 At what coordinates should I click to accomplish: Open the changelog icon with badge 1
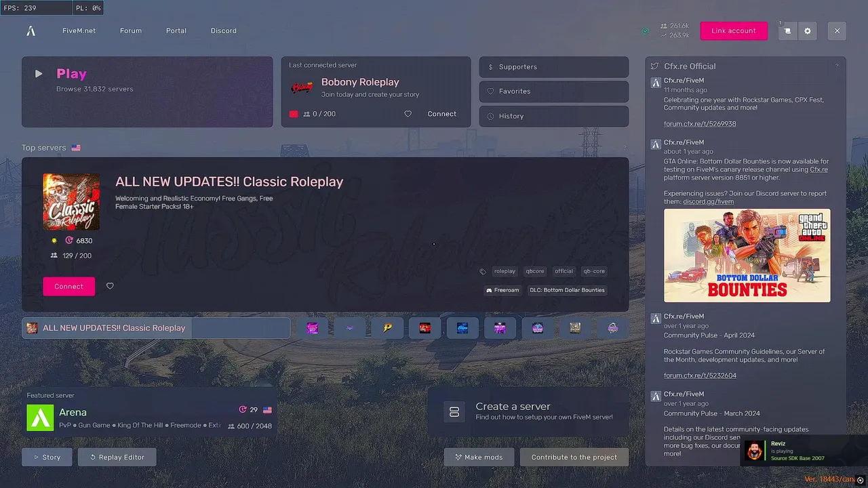click(787, 30)
